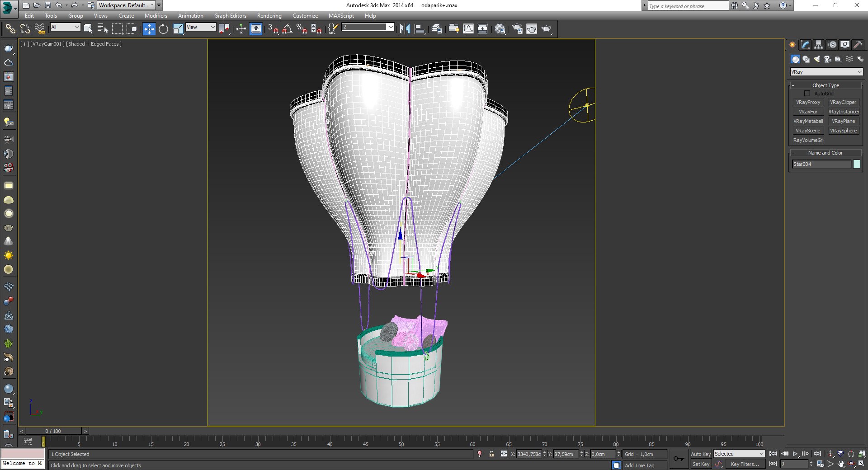Open the Render Setup dialog icon
Image resolution: width=868 pixels, height=470 pixels.
tap(517, 29)
